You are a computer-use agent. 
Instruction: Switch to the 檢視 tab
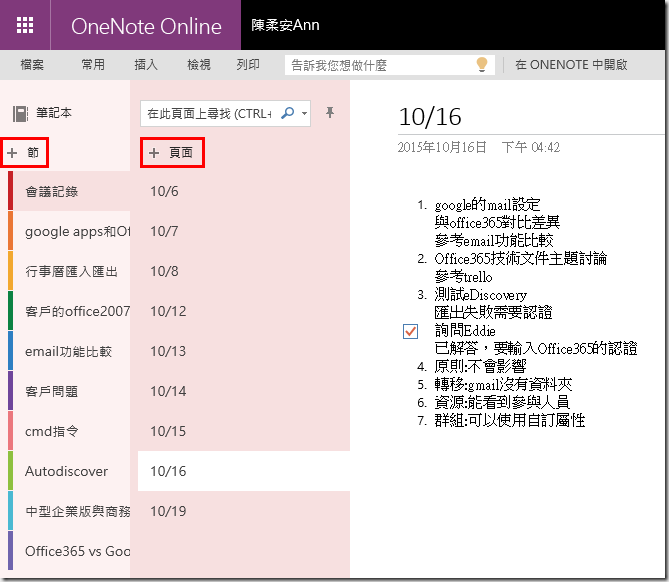[x=199, y=65]
